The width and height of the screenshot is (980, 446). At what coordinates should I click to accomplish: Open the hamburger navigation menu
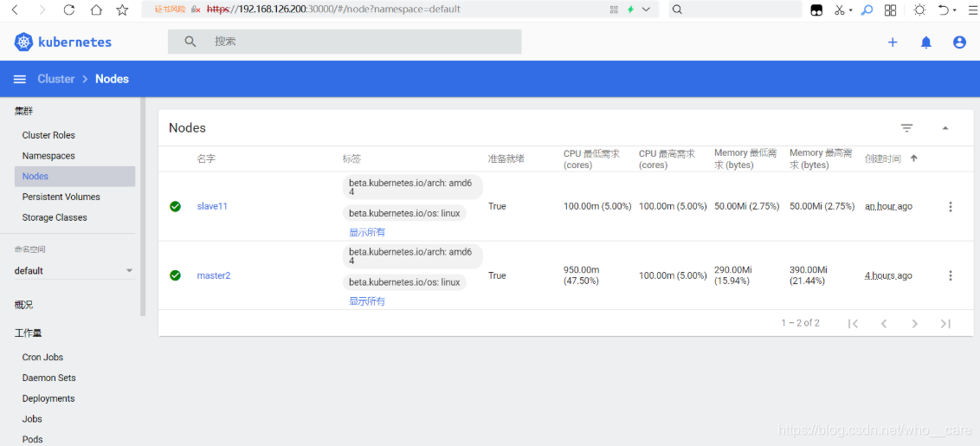point(20,79)
